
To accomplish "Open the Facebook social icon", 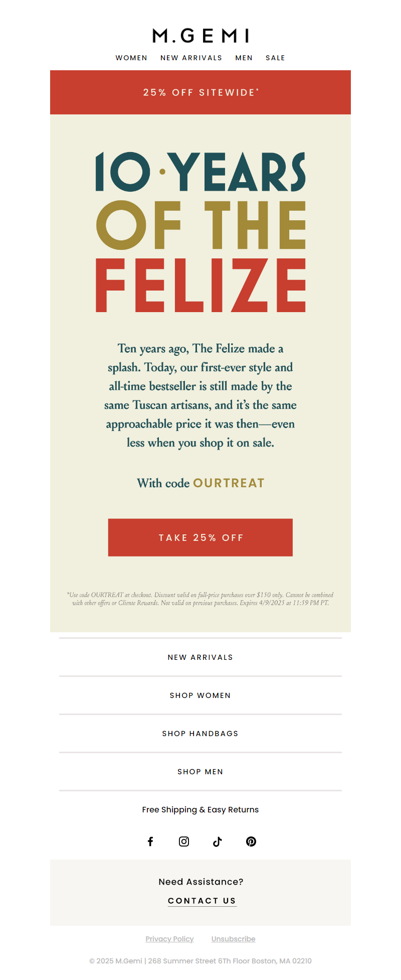I will point(150,842).
